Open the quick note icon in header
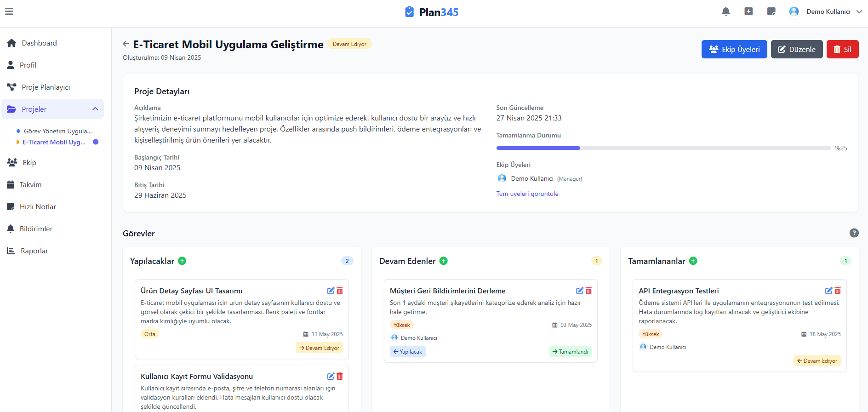Viewport: 868px width, 412px height. tap(771, 11)
